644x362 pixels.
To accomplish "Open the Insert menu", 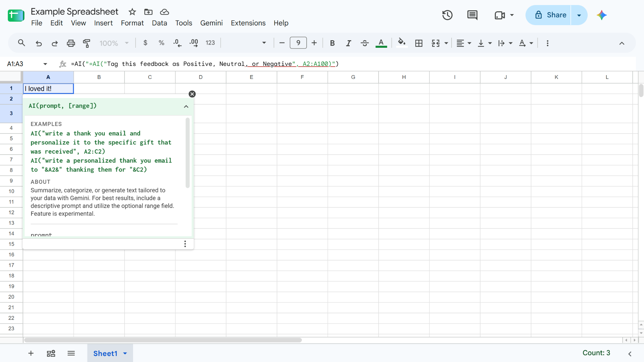I will click(103, 23).
